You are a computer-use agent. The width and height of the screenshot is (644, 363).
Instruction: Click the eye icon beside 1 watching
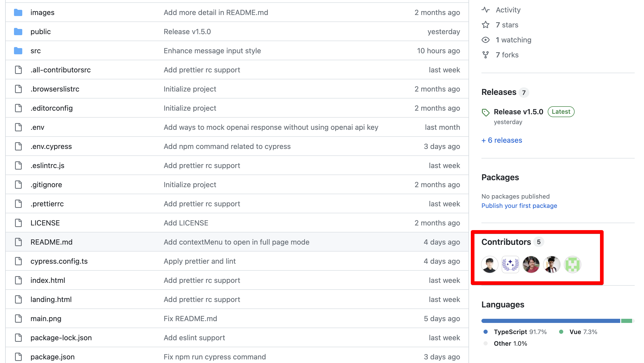click(486, 40)
